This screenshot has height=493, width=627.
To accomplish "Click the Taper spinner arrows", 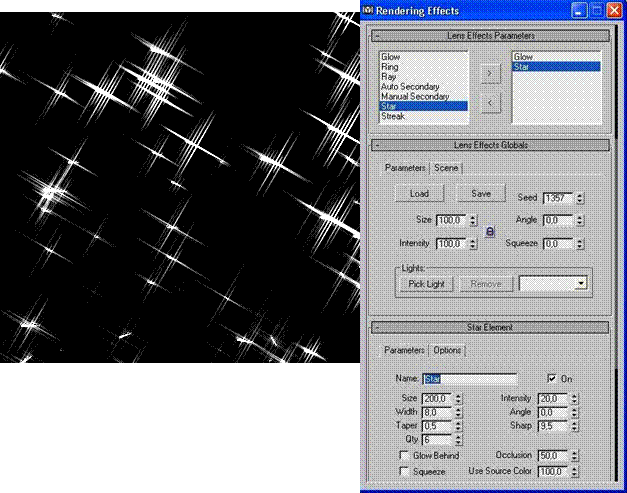I will pyautogui.click(x=458, y=425).
